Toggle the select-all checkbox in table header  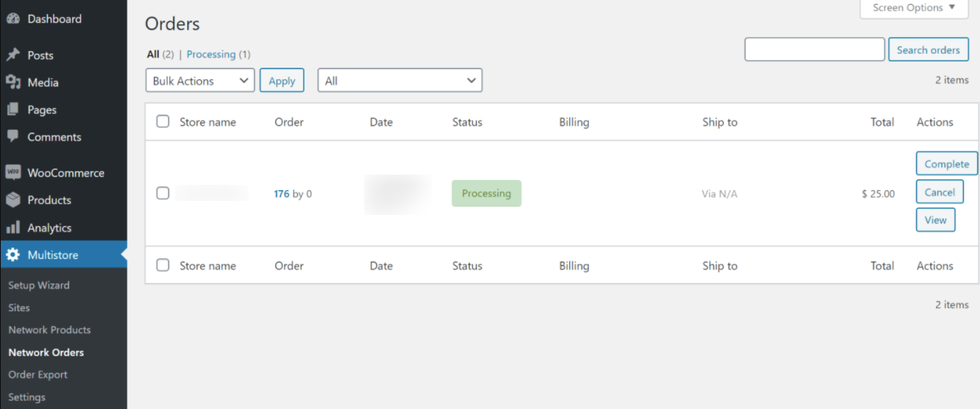(162, 122)
